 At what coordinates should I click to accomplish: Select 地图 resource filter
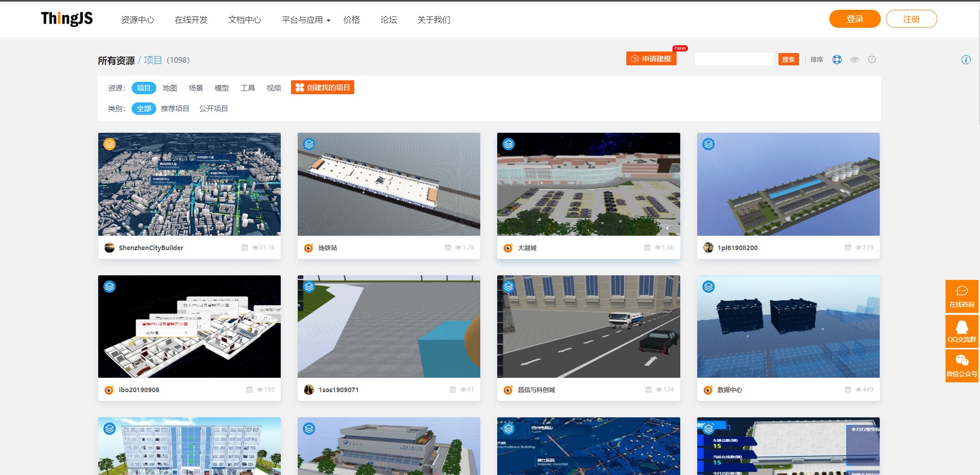tap(170, 88)
